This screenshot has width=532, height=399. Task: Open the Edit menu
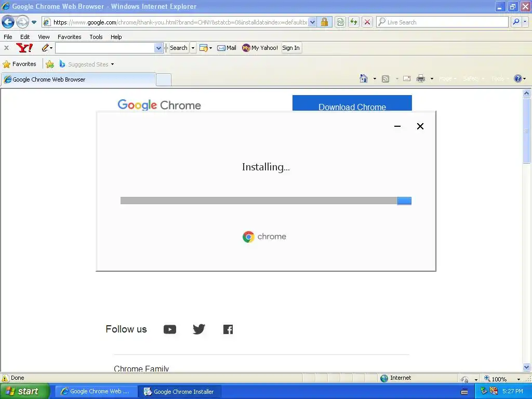(x=25, y=37)
